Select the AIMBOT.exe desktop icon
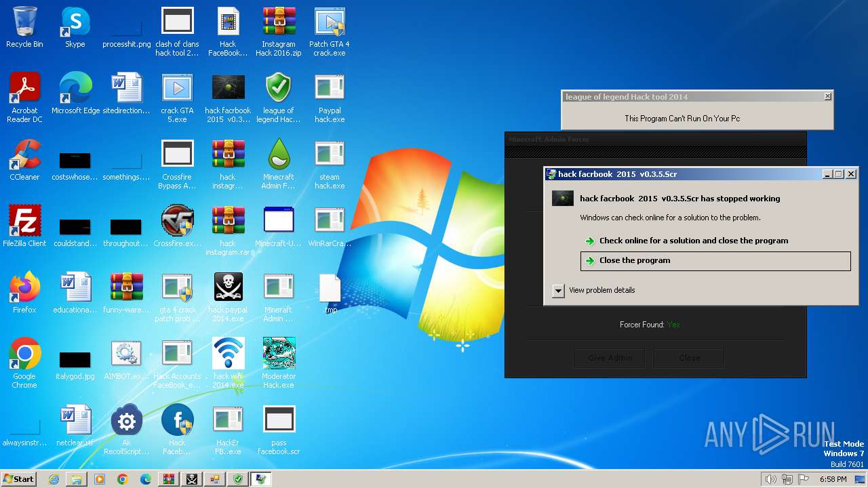 126,359
